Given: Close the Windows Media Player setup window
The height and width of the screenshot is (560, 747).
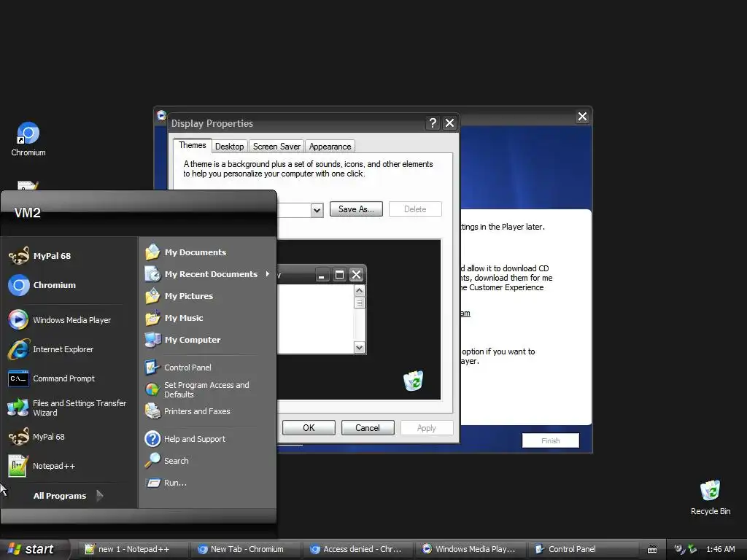Looking at the screenshot, I should coord(582,117).
